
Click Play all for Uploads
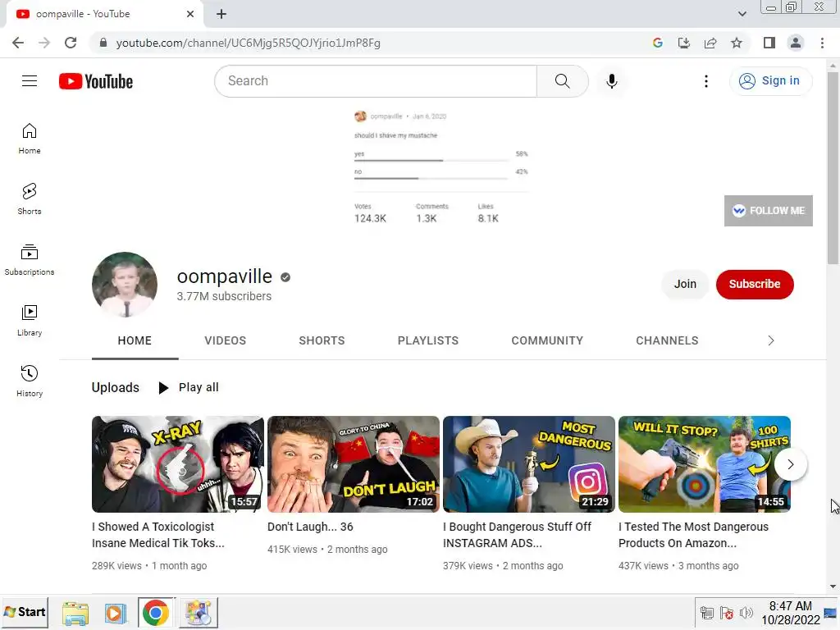pos(189,387)
